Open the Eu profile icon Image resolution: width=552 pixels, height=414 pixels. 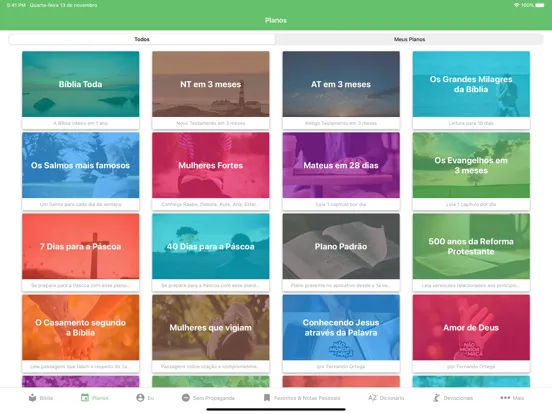coord(140,398)
